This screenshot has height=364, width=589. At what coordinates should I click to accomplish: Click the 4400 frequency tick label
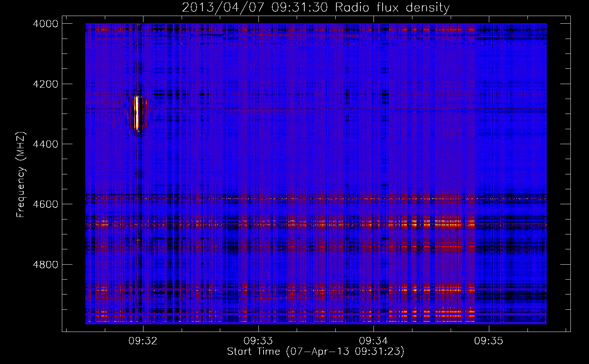click(x=46, y=144)
